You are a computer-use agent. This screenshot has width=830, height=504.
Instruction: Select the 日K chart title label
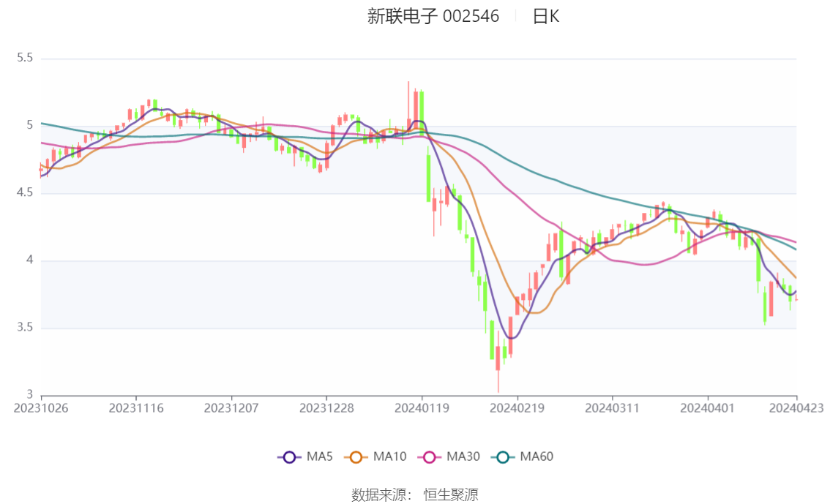(x=546, y=16)
